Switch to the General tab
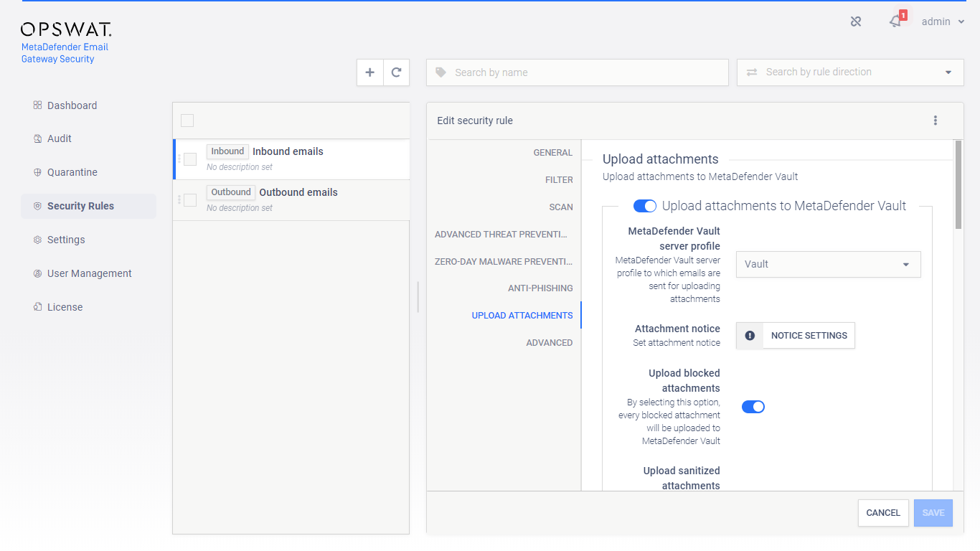The width and height of the screenshot is (980, 551). [553, 153]
